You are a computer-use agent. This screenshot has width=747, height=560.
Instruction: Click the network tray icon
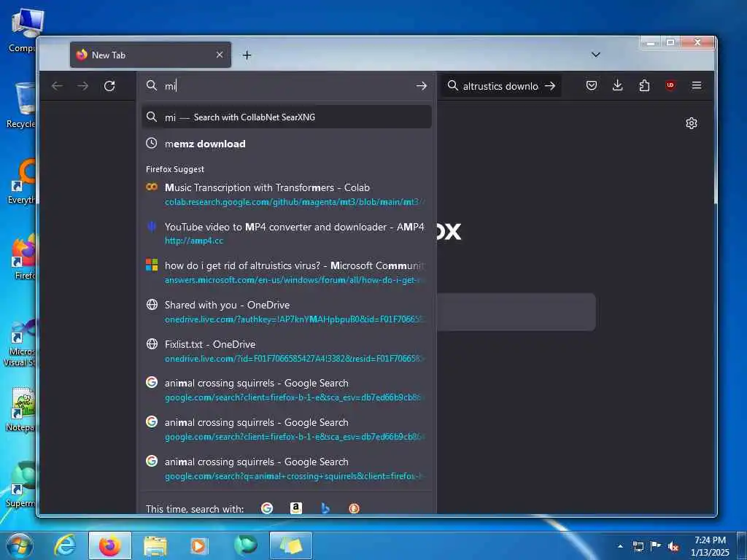[x=638, y=546]
